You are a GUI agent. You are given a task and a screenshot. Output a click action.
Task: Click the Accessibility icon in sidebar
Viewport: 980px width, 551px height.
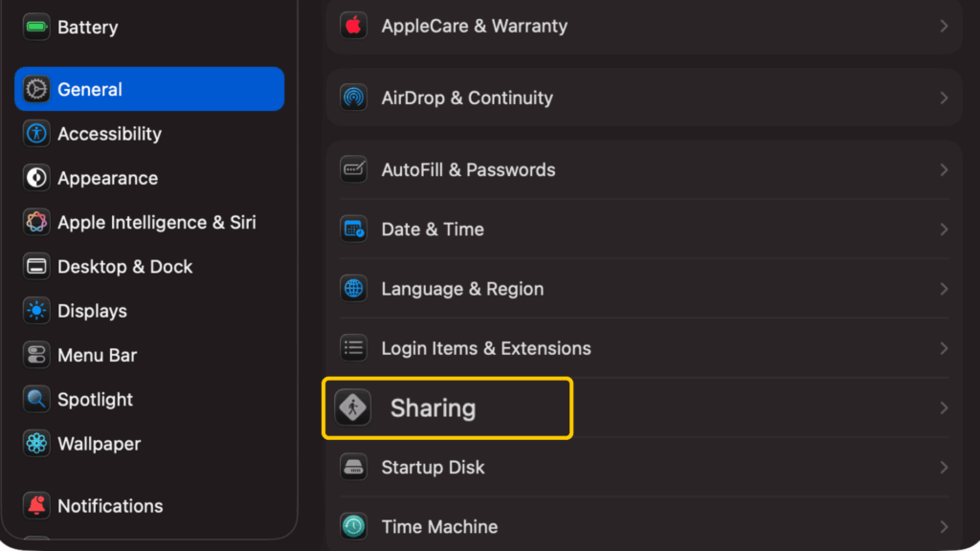(x=36, y=134)
